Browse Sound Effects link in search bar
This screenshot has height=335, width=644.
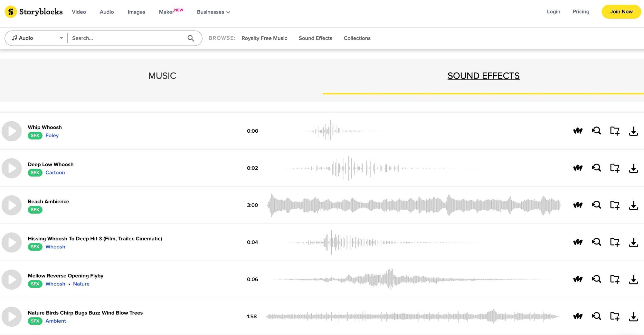315,38
